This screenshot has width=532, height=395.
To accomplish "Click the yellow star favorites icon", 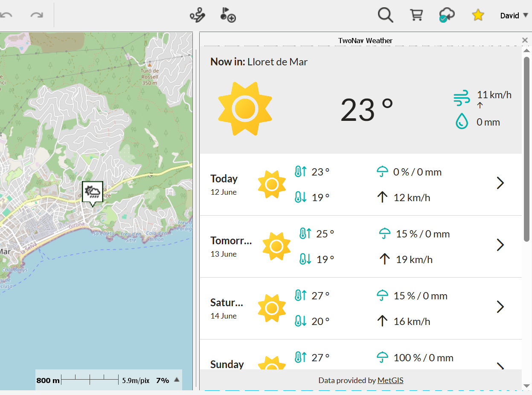I will coord(478,15).
